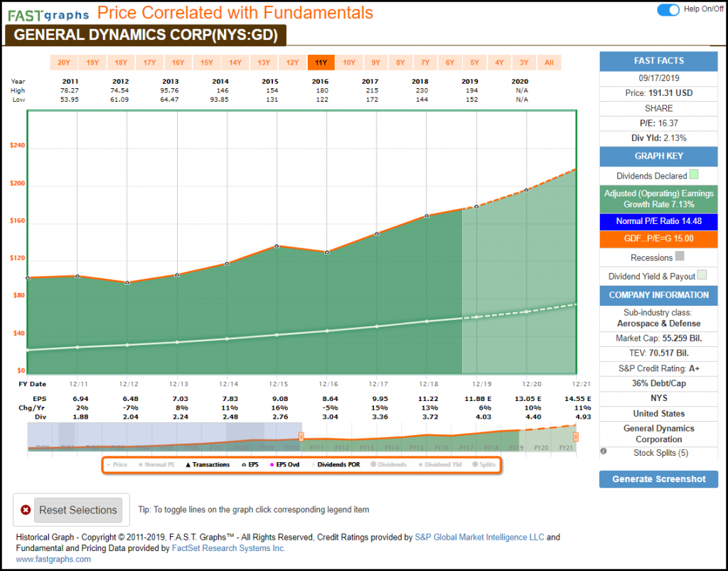Click the Market Cap: 55.259 Bil. entry
This screenshot has height=571, width=728.
click(x=658, y=338)
